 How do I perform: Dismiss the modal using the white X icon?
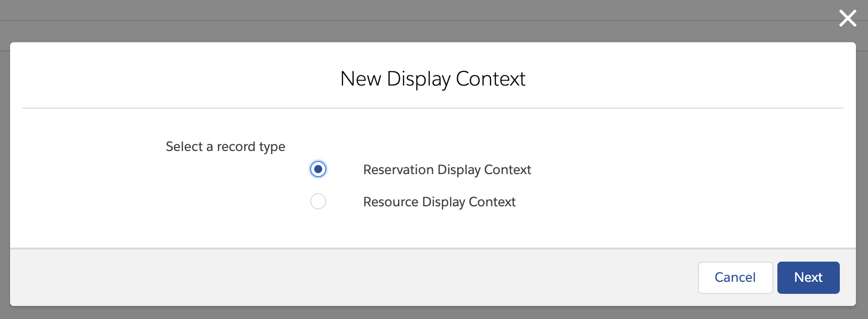tap(847, 19)
